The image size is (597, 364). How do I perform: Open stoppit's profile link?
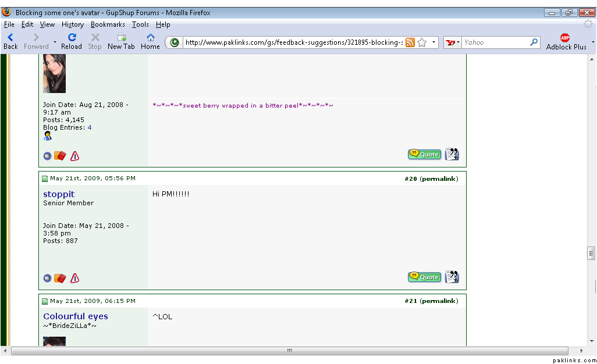[59, 194]
